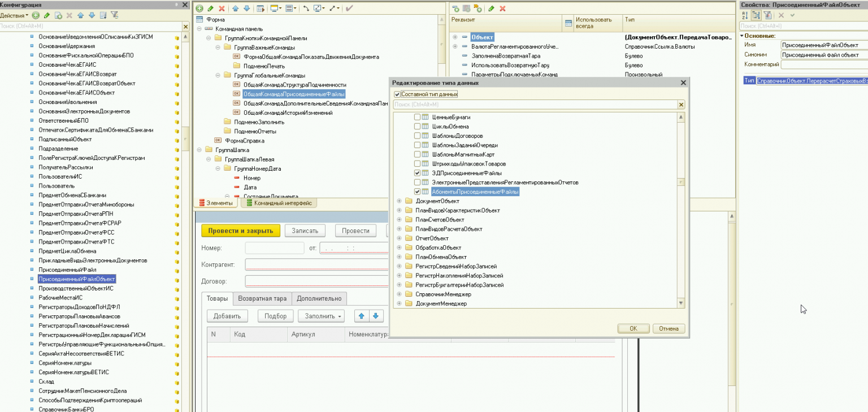Click the copy-add document icon in Конфигурация toolbar

click(58, 15)
